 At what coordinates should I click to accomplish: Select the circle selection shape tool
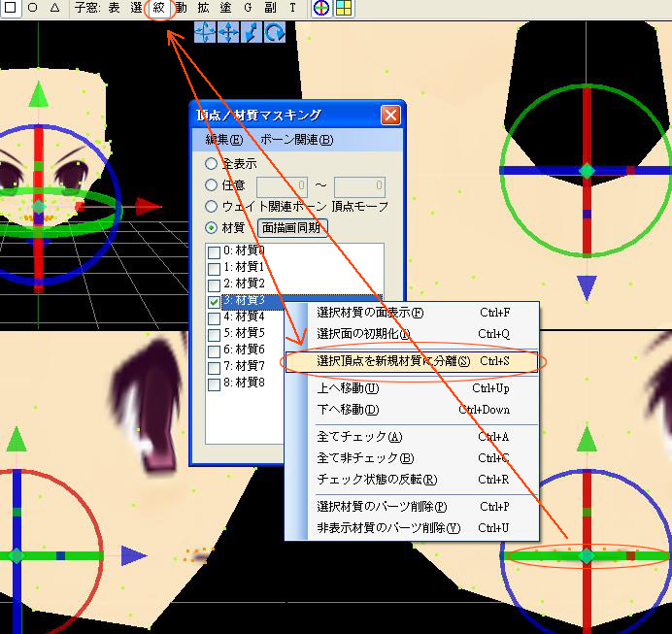click(33, 8)
